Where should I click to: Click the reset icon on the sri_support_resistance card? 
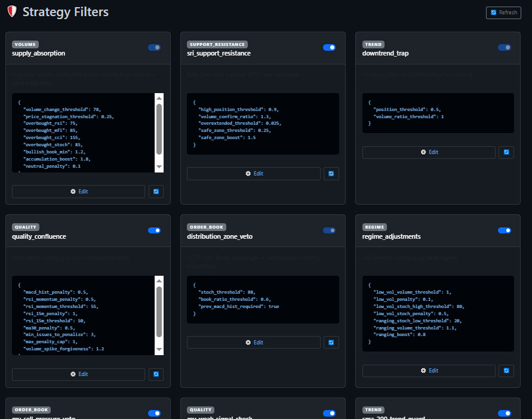pos(331,173)
